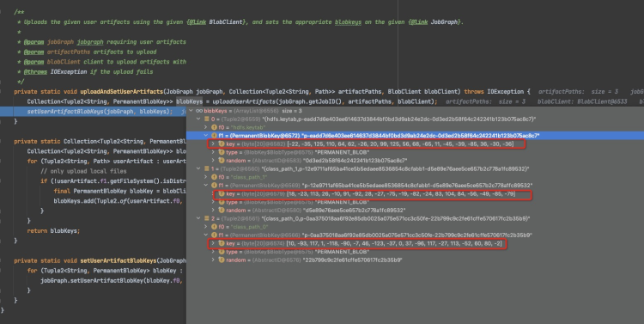Viewport: 644px width, 324px height.
Task: Click the field icon of random AbstractID@6576
Action: pos(222,260)
